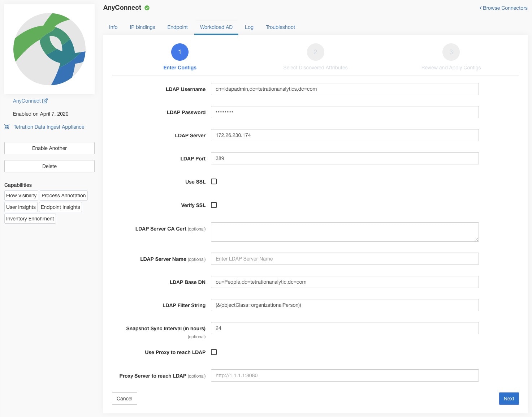
Task: Open Tetration Data Ingest Appliance link
Action: tap(49, 127)
